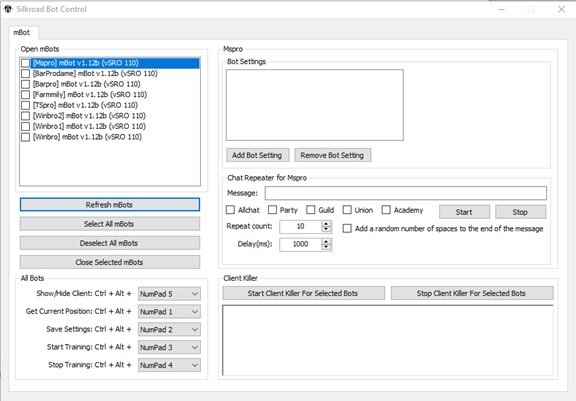576x401 pixels.
Task: Decrease Delay(ms) with down arrow
Action: click(326, 247)
